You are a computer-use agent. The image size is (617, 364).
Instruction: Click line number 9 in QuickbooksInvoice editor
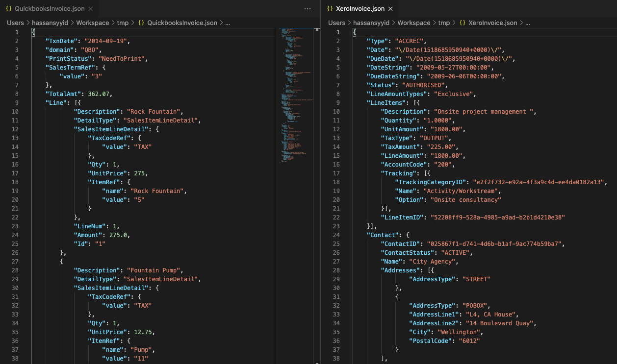tap(16, 102)
